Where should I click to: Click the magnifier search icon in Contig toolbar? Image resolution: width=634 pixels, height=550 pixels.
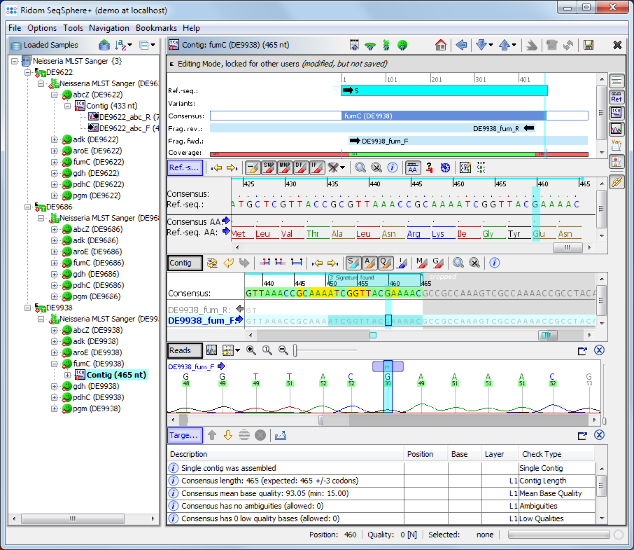tap(456, 263)
